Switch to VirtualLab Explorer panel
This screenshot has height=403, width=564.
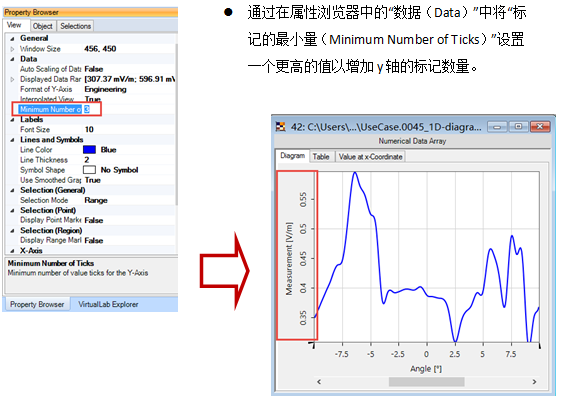pyautogui.click(x=108, y=304)
